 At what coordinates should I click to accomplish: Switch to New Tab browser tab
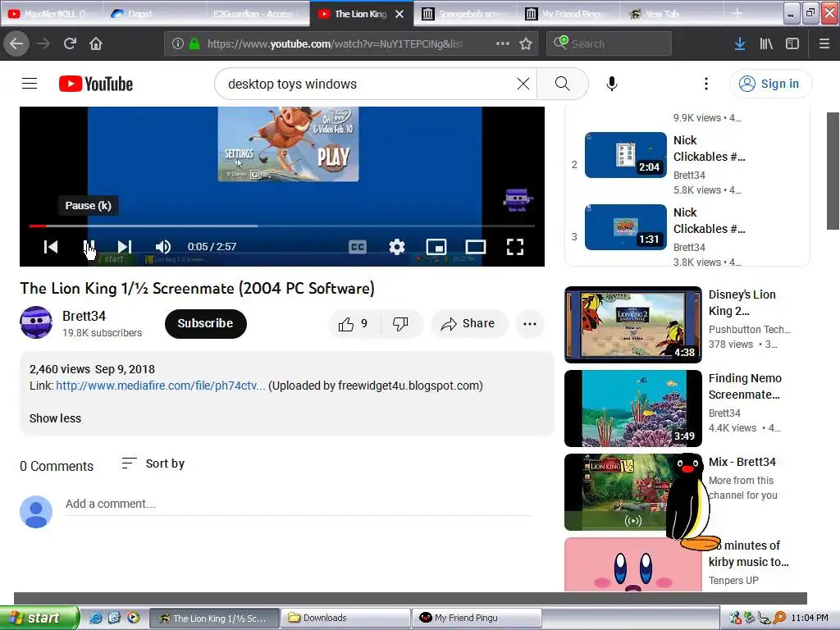click(x=672, y=14)
